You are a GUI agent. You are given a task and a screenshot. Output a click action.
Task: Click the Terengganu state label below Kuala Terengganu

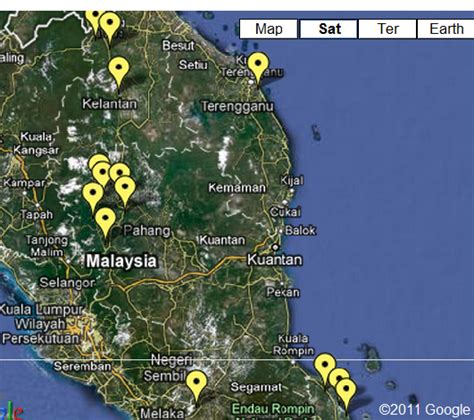237,106
